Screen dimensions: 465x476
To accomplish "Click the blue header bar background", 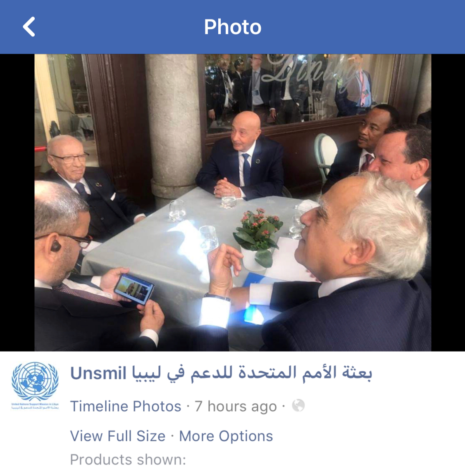I will (365, 27).
